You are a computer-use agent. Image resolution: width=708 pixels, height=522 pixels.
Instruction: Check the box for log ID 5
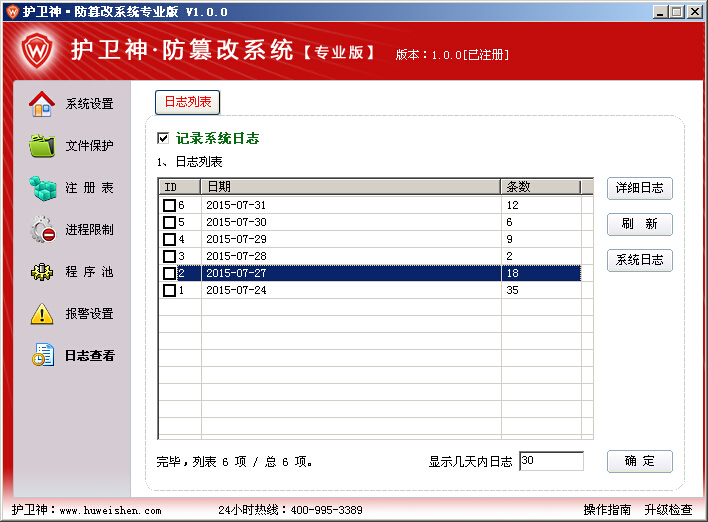point(169,222)
